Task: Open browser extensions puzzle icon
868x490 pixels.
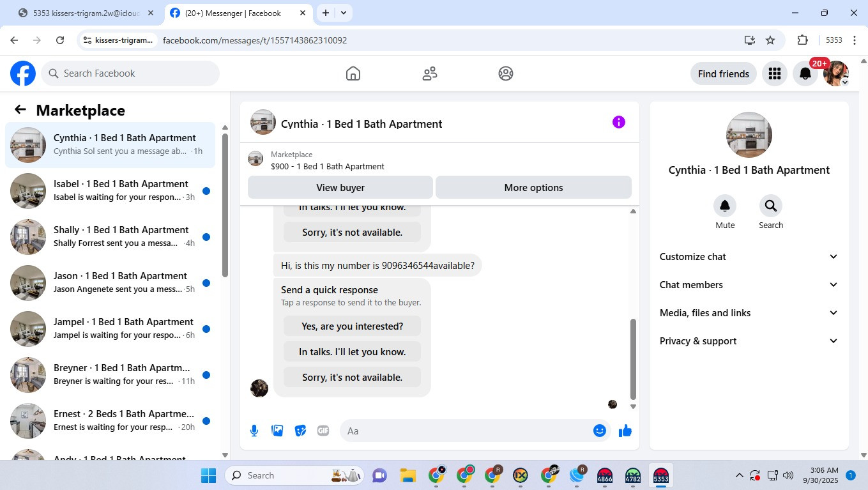Action: point(803,40)
